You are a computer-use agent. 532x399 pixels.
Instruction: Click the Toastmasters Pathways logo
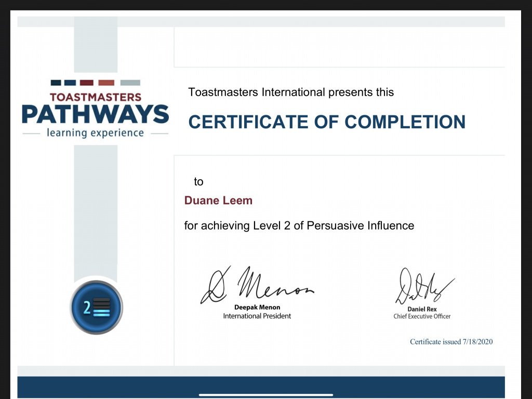pos(95,107)
